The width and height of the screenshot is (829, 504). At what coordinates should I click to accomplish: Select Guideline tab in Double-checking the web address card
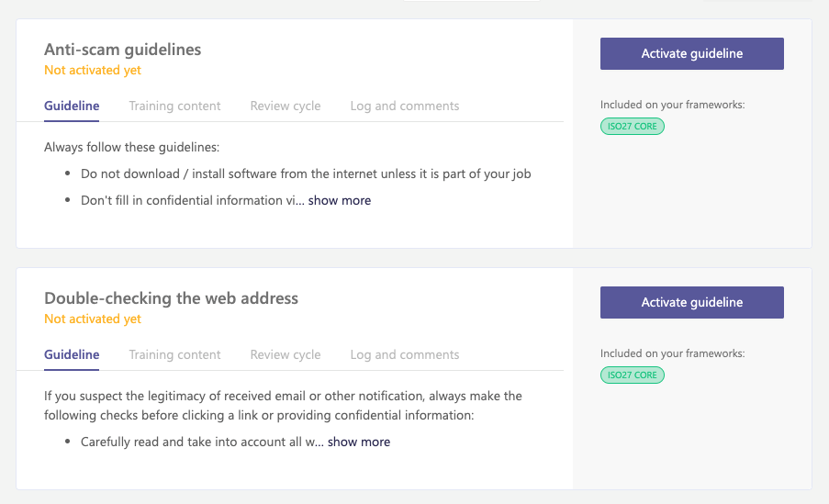pos(72,354)
